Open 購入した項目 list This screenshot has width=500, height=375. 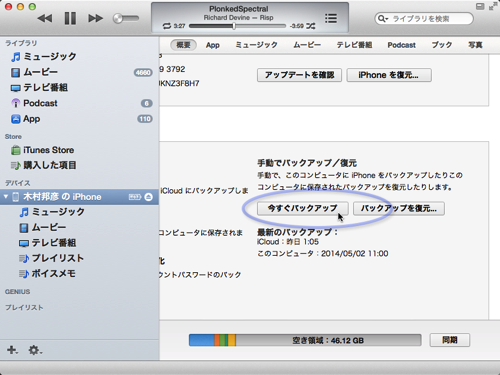pyautogui.click(x=79, y=165)
